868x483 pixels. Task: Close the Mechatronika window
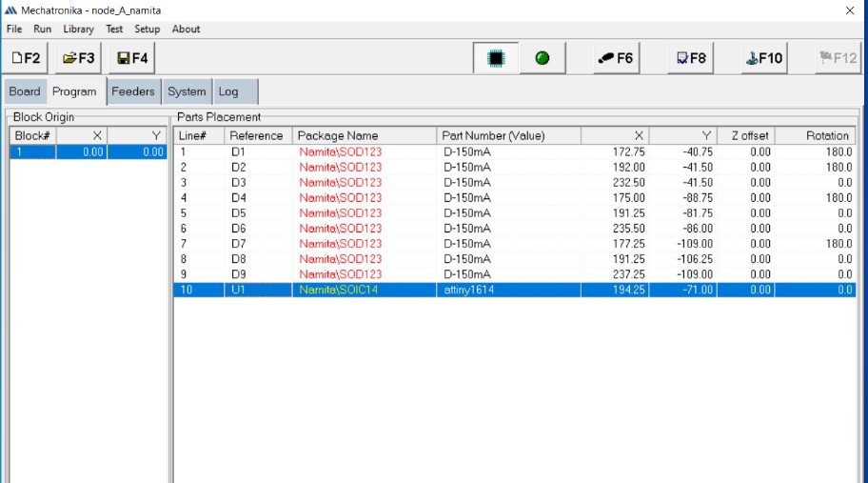[x=850, y=10]
